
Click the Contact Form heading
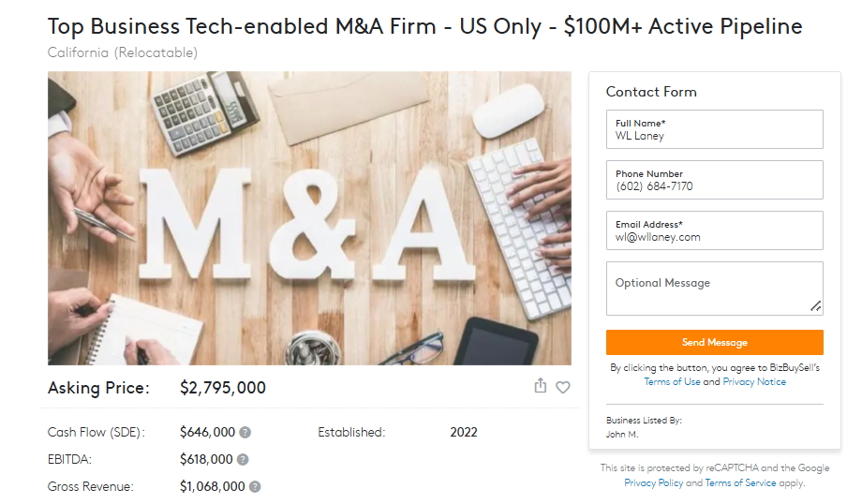(651, 92)
